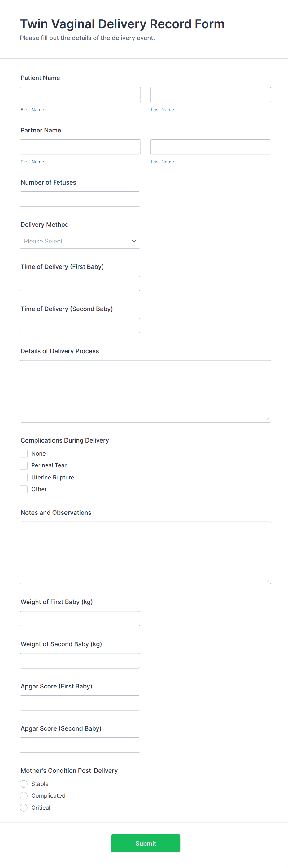Click the Notes and Observations textarea

coord(145,553)
